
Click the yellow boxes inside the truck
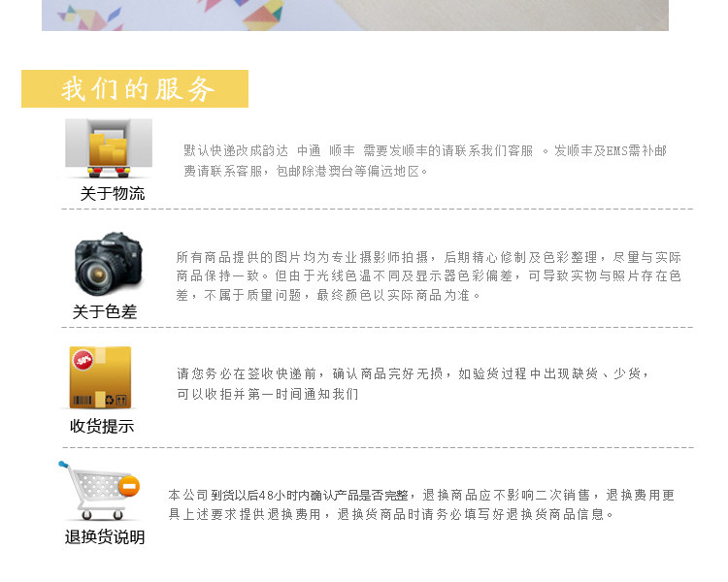click(x=108, y=149)
